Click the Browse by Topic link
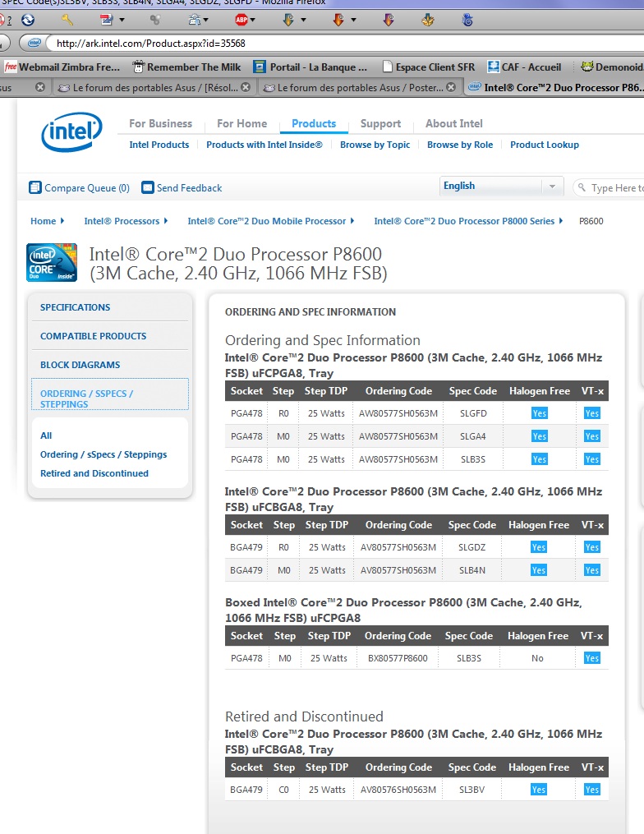This screenshot has width=644, height=834. coord(375,145)
